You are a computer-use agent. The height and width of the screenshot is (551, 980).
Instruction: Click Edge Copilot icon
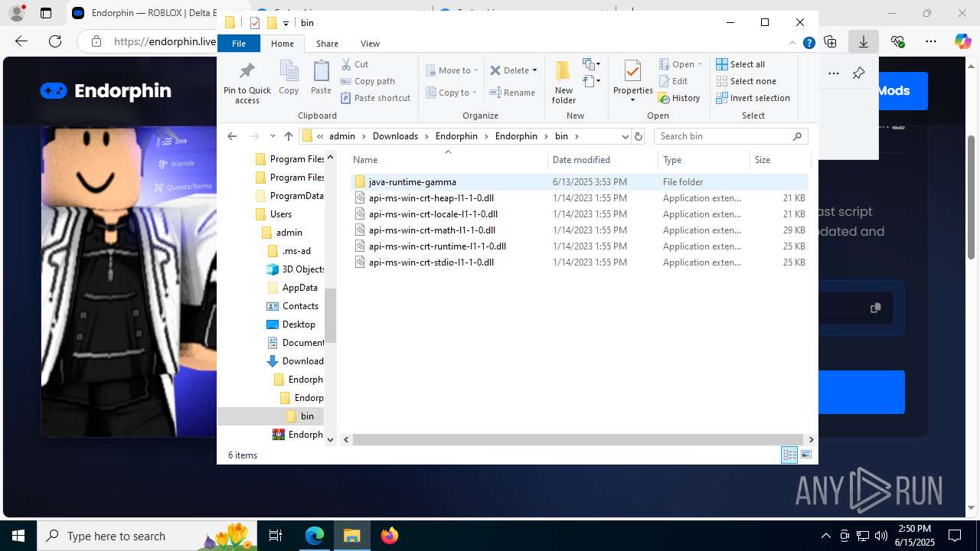[962, 41]
